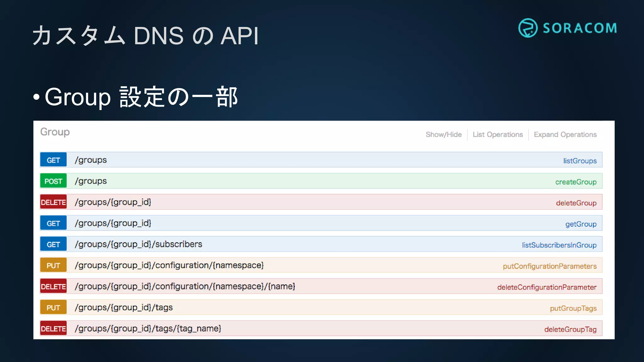The image size is (644, 362).
Task: Expand the /groups path in the listGroups row
Action: coord(91,160)
